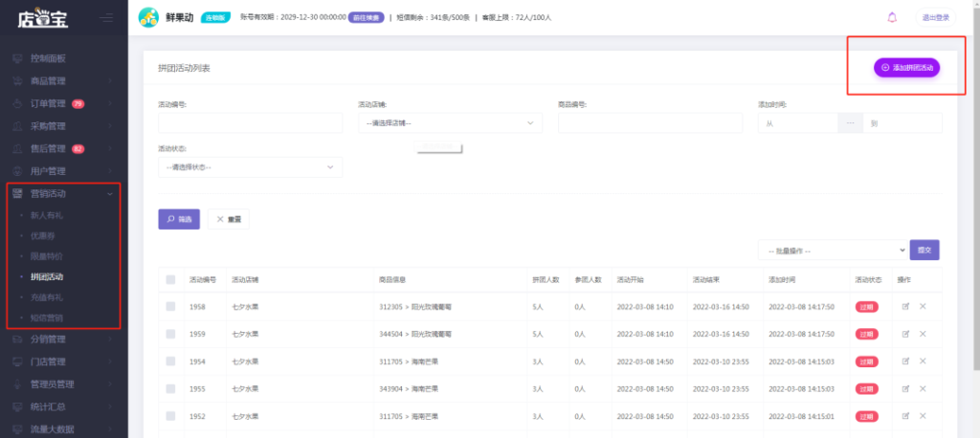Open the notification bell
The image size is (980, 438).
click(x=892, y=17)
